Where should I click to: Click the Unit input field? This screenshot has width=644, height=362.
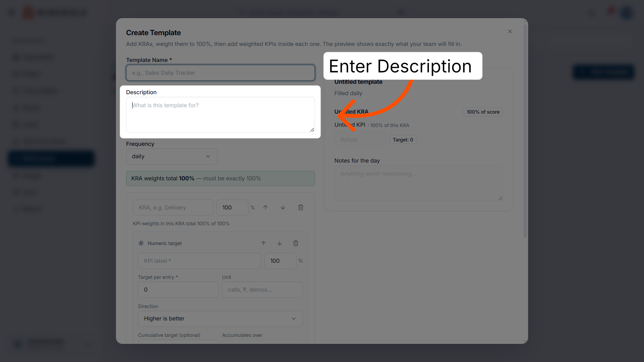262,290
